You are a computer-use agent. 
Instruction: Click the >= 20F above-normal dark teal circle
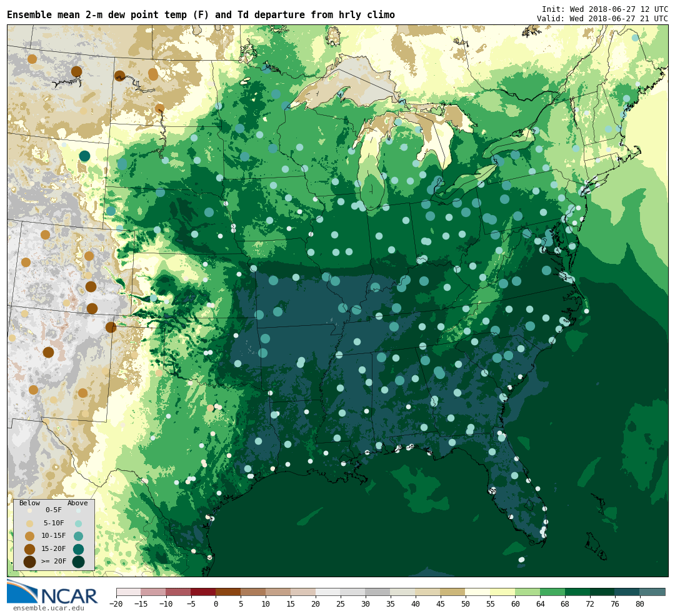click(78, 562)
